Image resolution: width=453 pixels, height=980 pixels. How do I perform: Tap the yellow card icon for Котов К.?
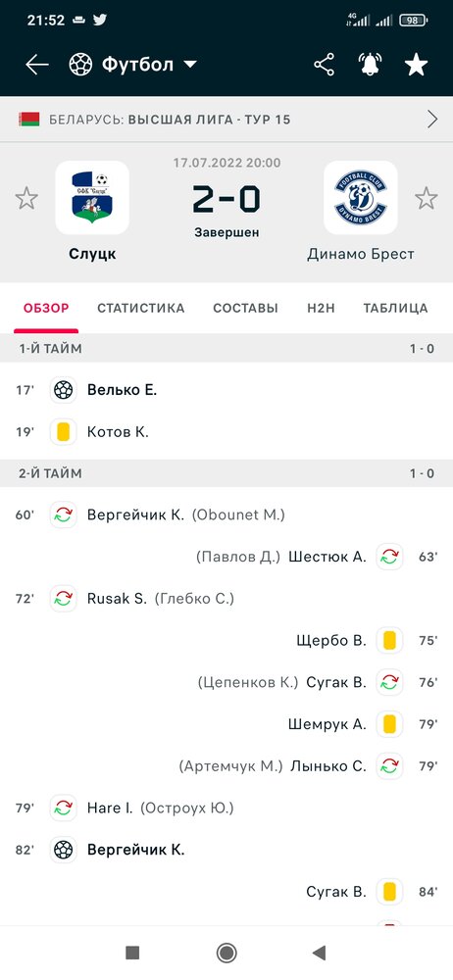click(63, 432)
